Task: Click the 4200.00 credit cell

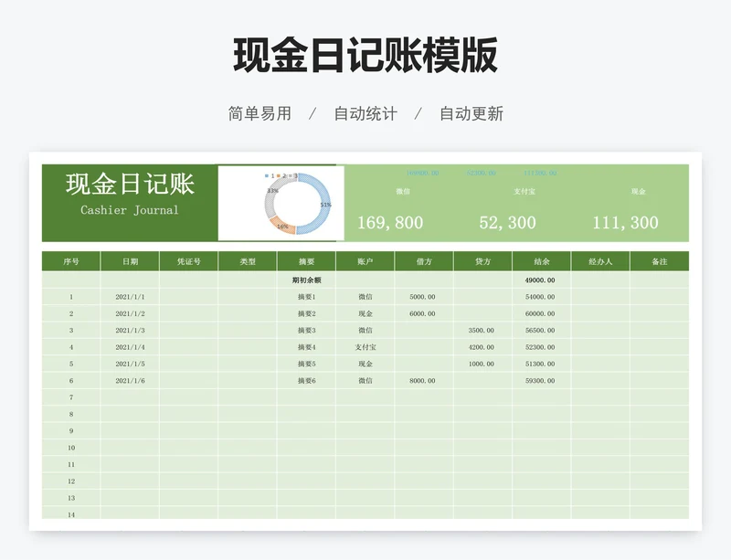Action: 482,347
